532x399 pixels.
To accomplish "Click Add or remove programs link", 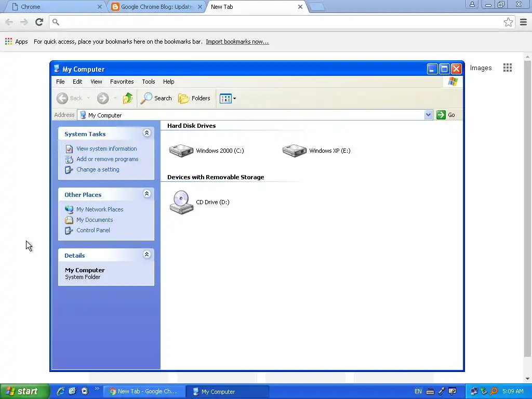I will tap(107, 159).
